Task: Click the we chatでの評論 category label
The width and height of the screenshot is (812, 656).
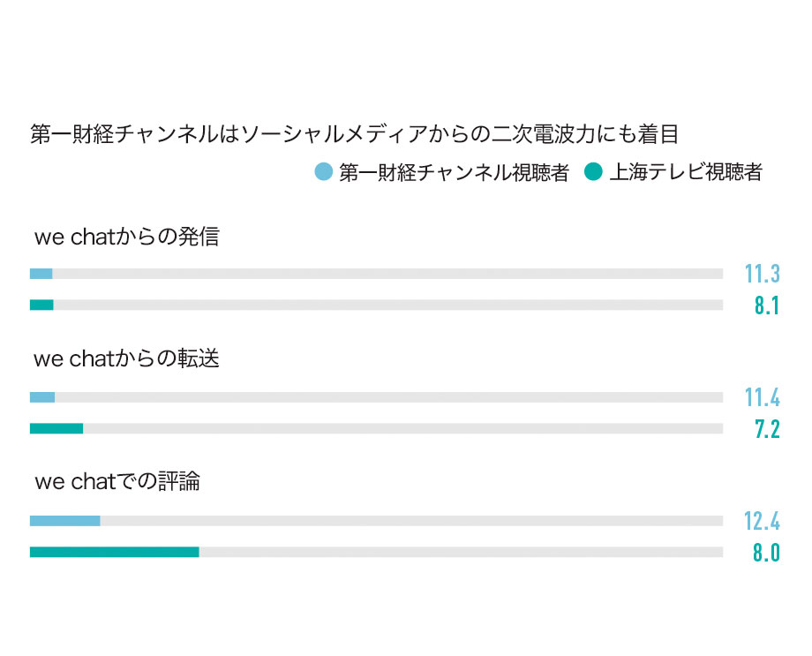Action: coord(117,481)
